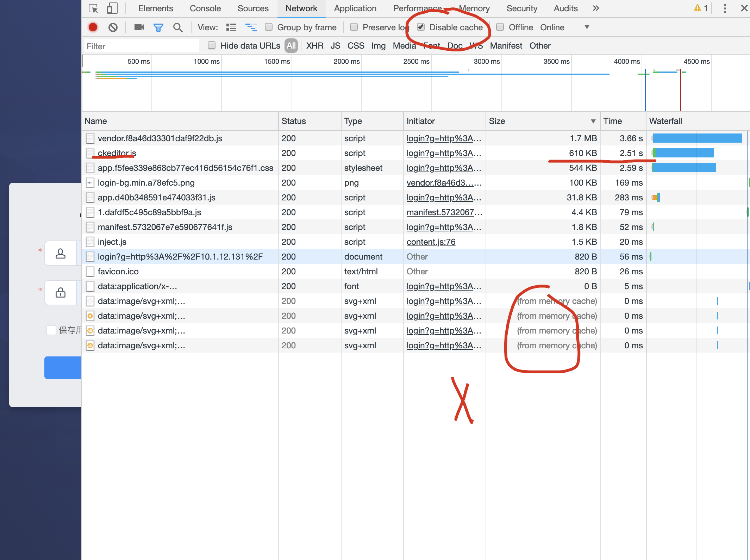Switch to the Elements tab
This screenshot has width=750, height=560.
coord(156,8)
